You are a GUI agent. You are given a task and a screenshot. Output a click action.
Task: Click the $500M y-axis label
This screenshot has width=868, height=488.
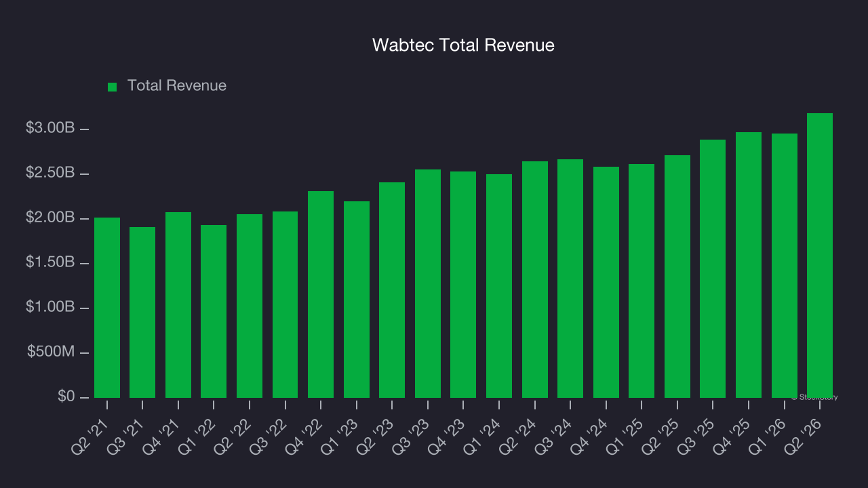[52, 352]
